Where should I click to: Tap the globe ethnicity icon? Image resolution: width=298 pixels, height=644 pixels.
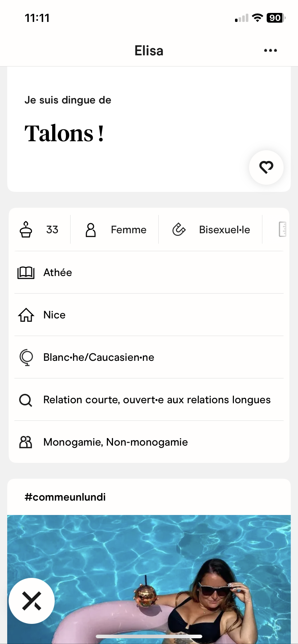tap(26, 358)
